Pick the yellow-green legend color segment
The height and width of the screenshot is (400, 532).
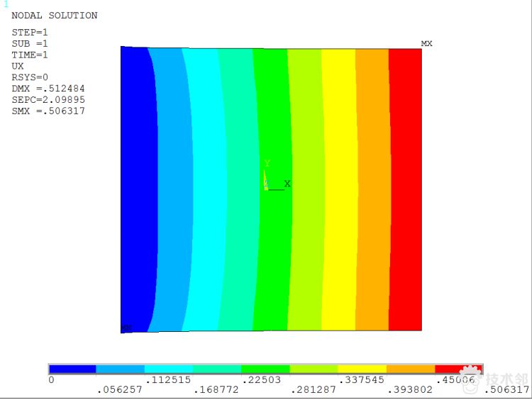point(314,369)
